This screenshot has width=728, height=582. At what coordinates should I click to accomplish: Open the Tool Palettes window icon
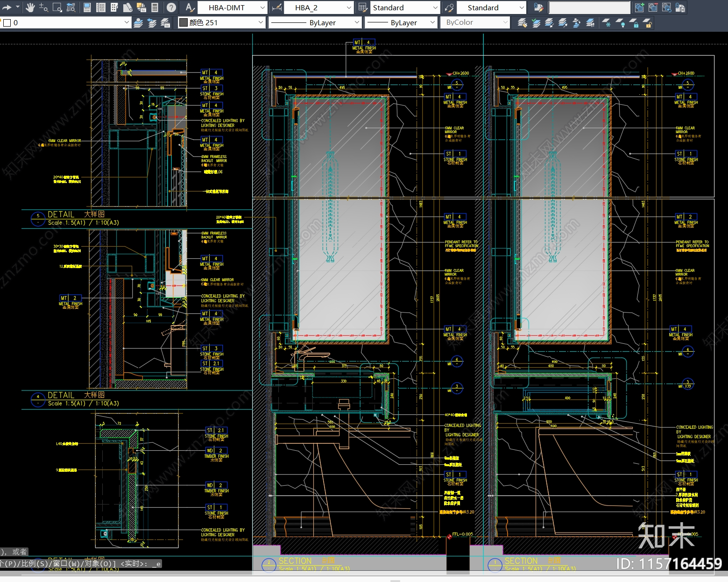point(114,7)
